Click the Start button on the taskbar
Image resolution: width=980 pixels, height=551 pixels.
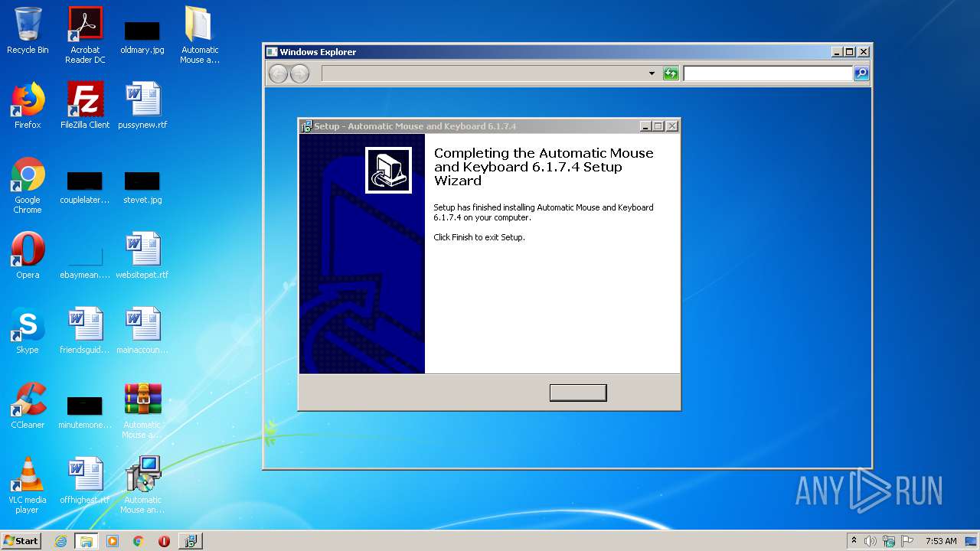point(21,541)
